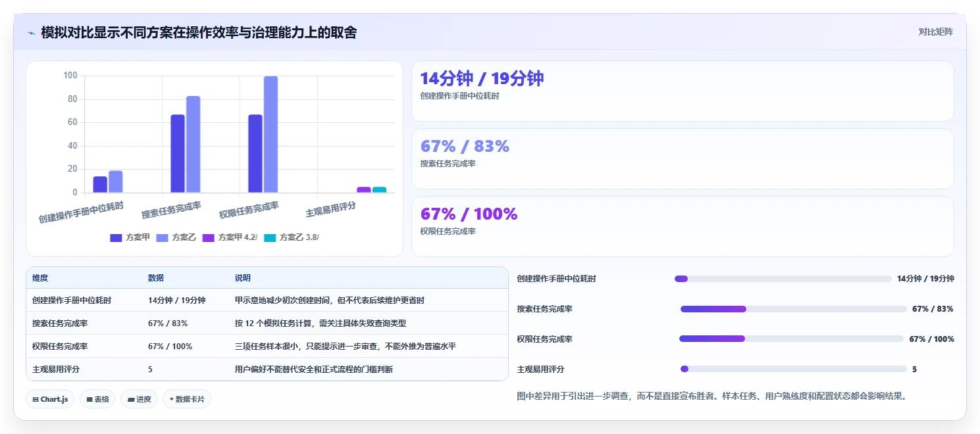Click progress label 搜索任务完成率 on right panel
This screenshot has width=980, height=434.
pos(545,309)
